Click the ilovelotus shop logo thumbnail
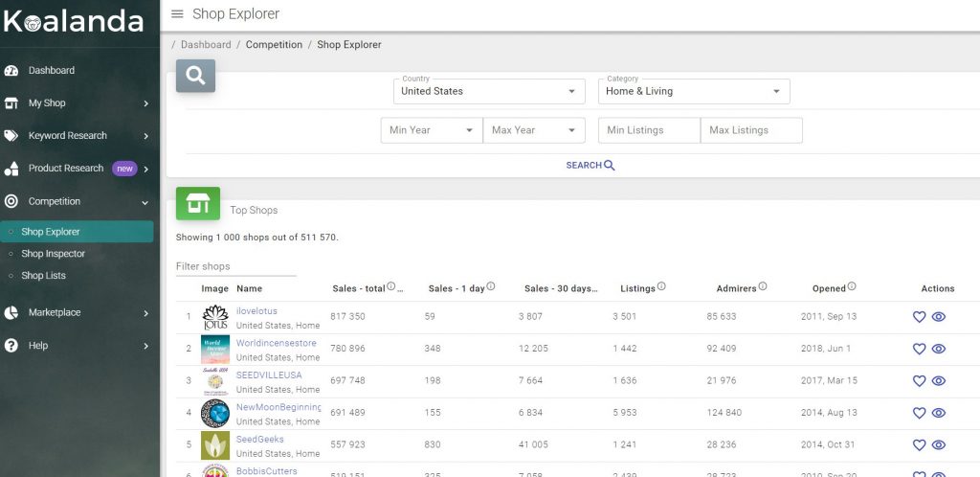 [215, 318]
